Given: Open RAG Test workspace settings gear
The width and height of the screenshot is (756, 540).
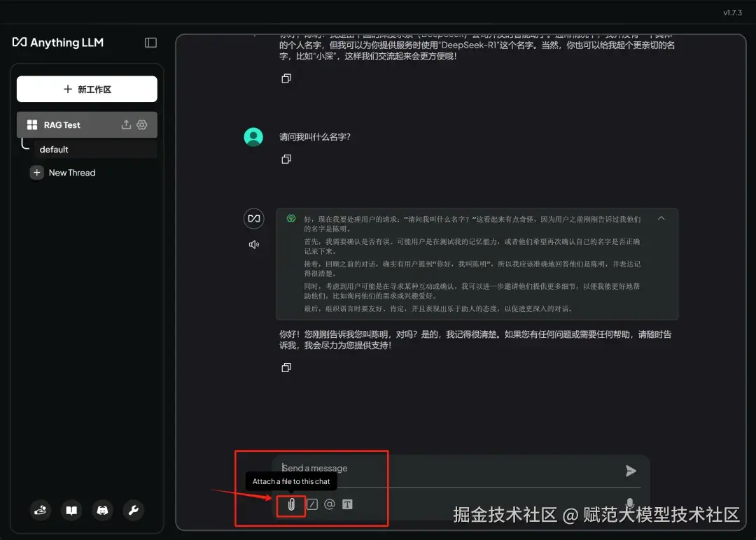Looking at the screenshot, I should pyautogui.click(x=142, y=125).
